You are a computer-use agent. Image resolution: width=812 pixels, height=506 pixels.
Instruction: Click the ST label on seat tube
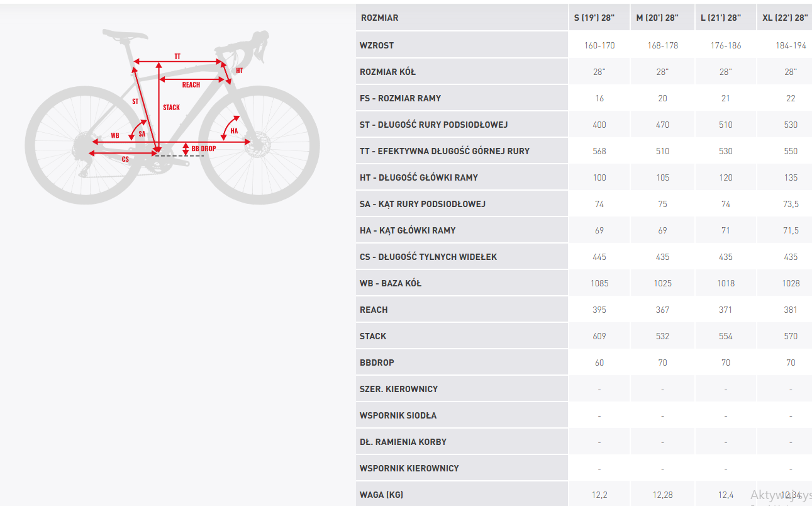pyautogui.click(x=135, y=101)
